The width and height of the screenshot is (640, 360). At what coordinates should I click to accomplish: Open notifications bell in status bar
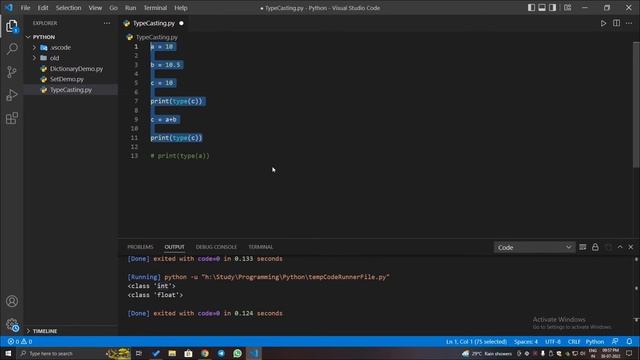629,341
